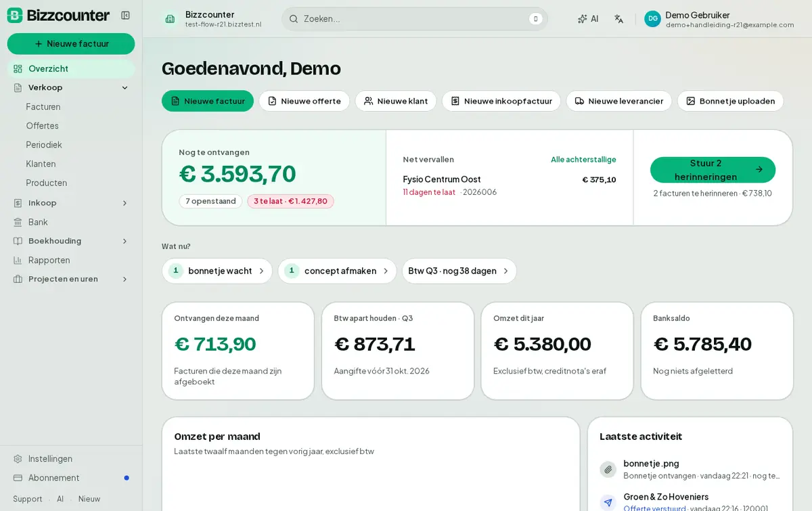This screenshot has width=812, height=511.
Task: Open the Bizzcounter company switcher
Action: coord(212,19)
